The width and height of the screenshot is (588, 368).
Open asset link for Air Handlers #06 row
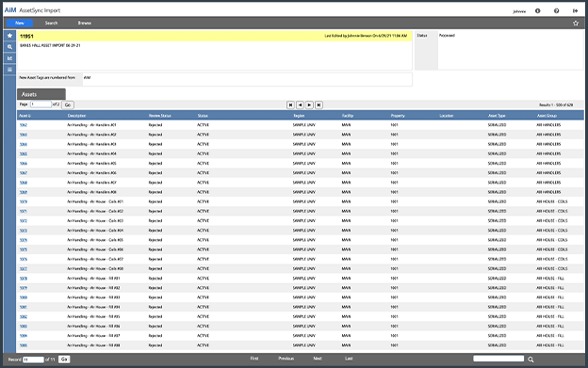[x=24, y=173]
